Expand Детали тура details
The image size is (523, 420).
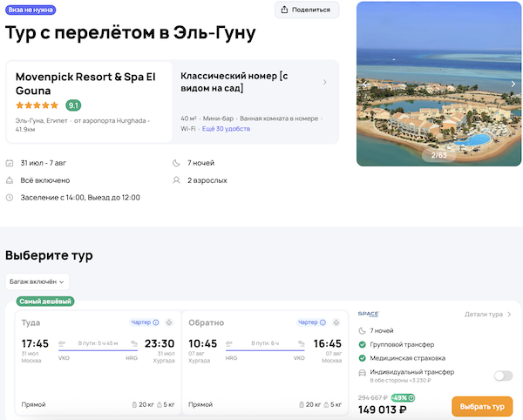[x=488, y=314]
